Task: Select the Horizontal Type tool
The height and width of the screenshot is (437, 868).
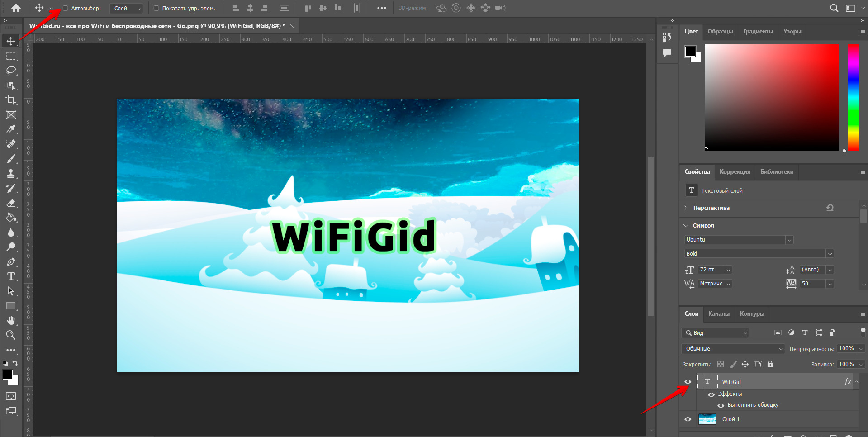Action: (11, 276)
